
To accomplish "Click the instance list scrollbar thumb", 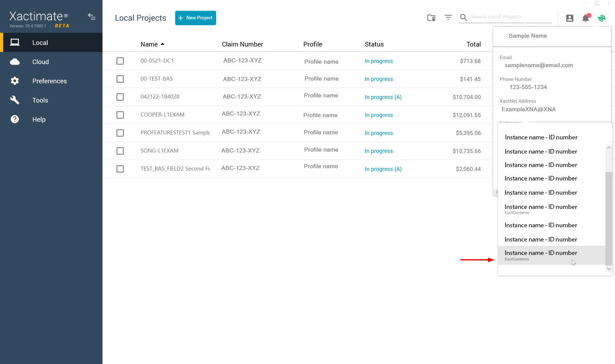I will tap(609, 218).
